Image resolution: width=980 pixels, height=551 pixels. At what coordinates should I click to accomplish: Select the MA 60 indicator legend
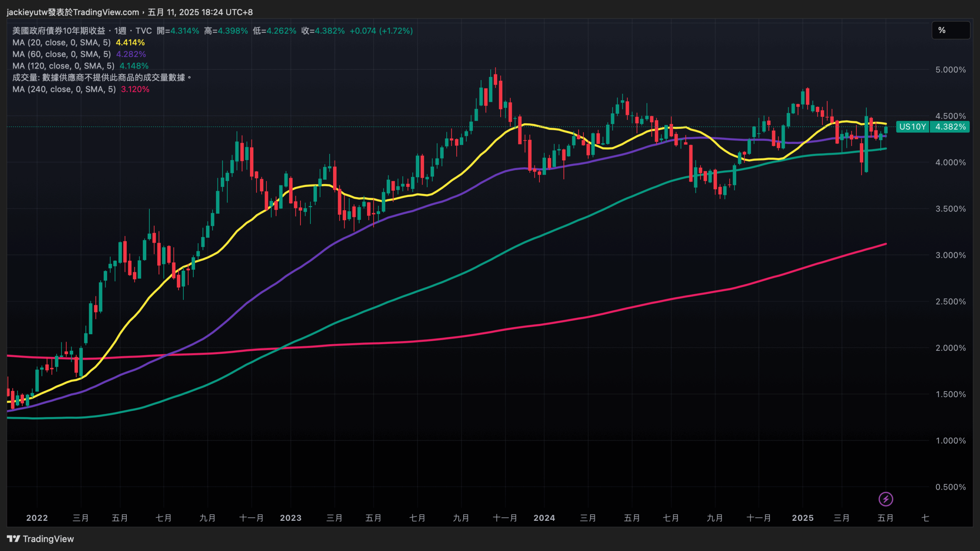[x=61, y=54]
